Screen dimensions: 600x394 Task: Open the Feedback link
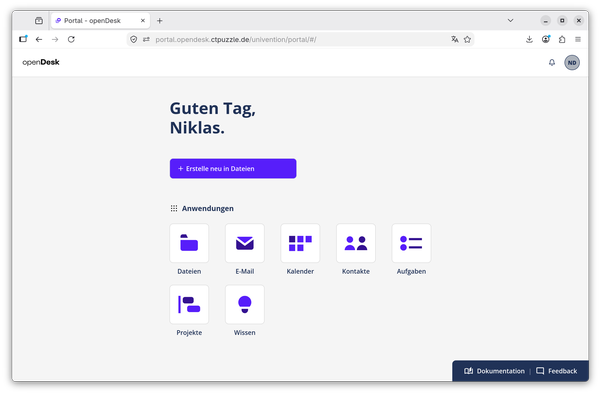(x=557, y=371)
